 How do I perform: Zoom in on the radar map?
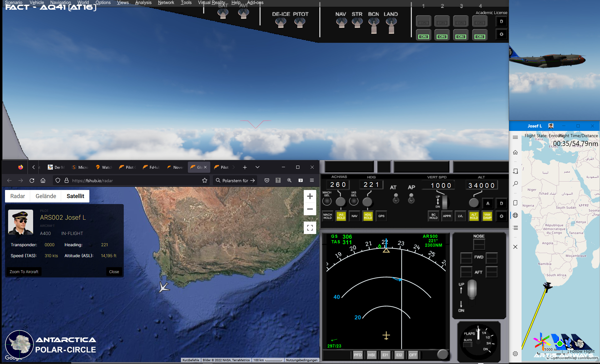tap(310, 196)
